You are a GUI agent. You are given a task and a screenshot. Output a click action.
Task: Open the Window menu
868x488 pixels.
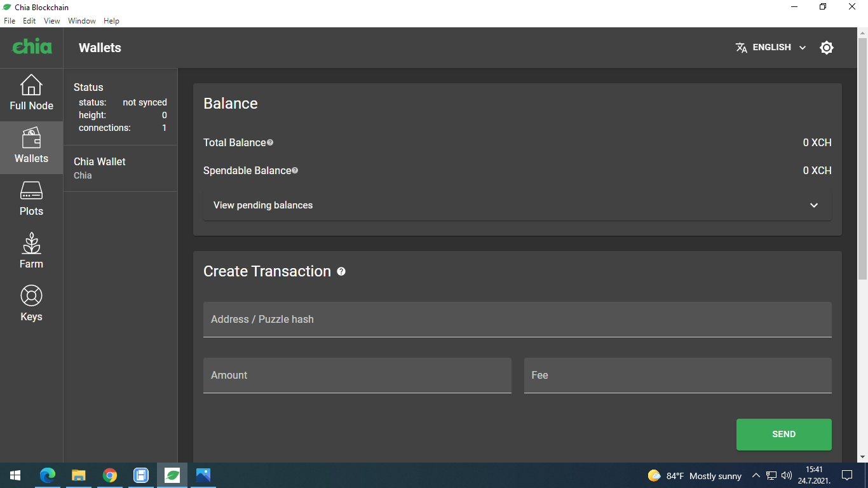[x=82, y=21]
